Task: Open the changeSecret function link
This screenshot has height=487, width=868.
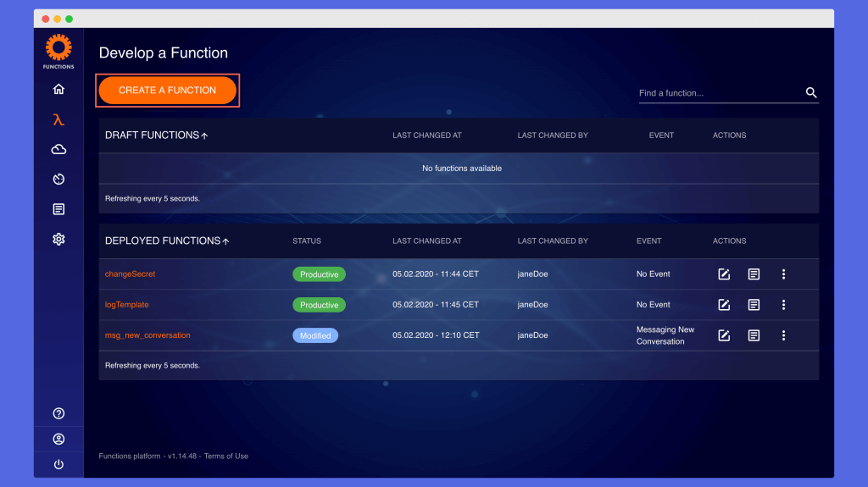Action: [130, 274]
